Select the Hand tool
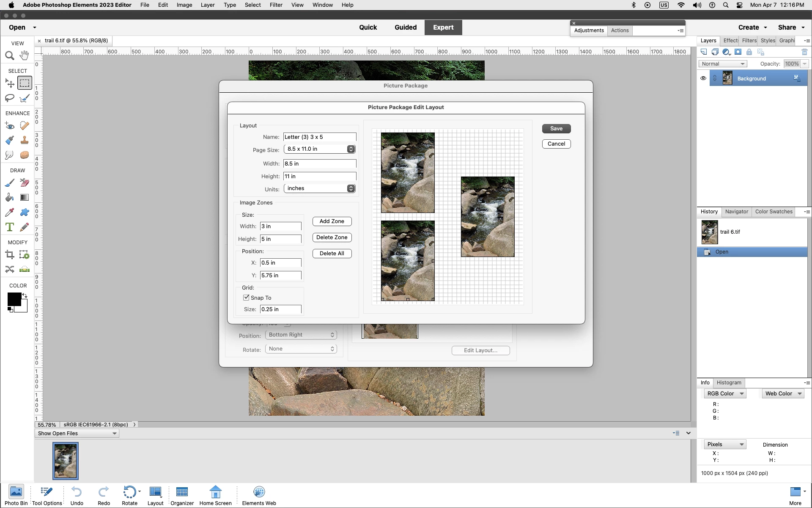The image size is (812, 508). [24, 55]
